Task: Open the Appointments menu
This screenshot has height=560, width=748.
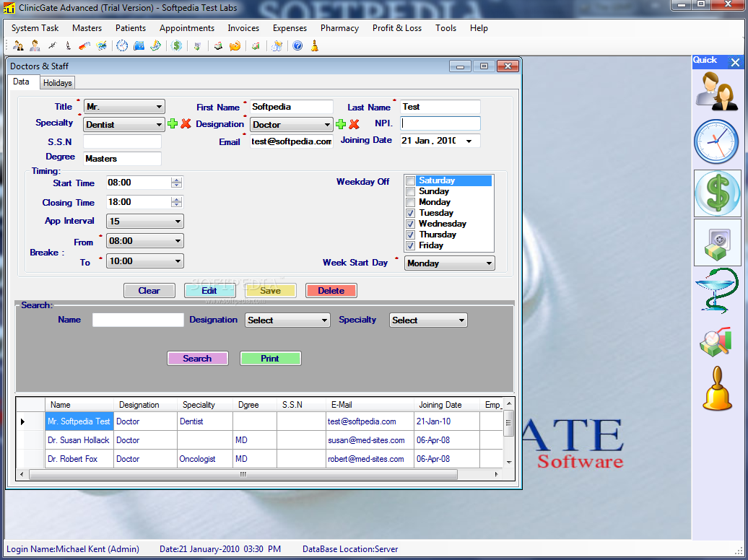Action: pyautogui.click(x=186, y=28)
